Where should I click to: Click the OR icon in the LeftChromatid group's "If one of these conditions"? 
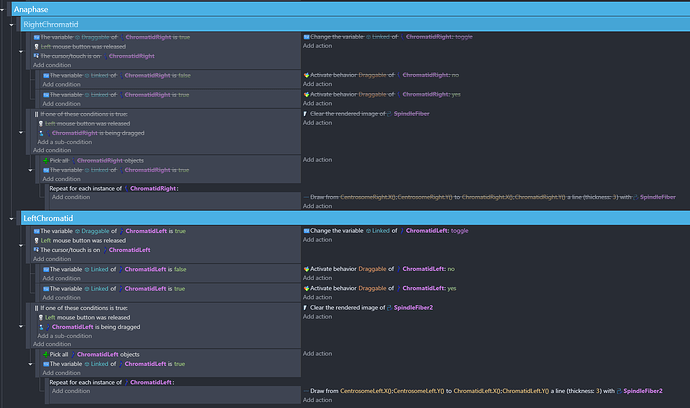click(37, 307)
